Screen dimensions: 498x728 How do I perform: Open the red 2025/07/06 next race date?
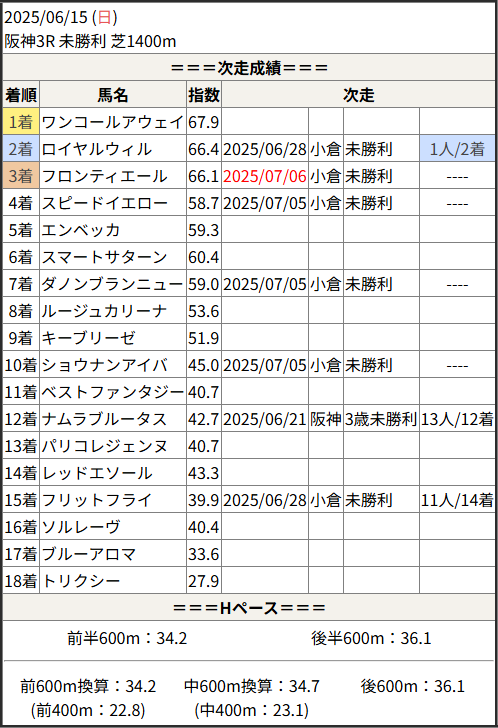click(x=265, y=176)
